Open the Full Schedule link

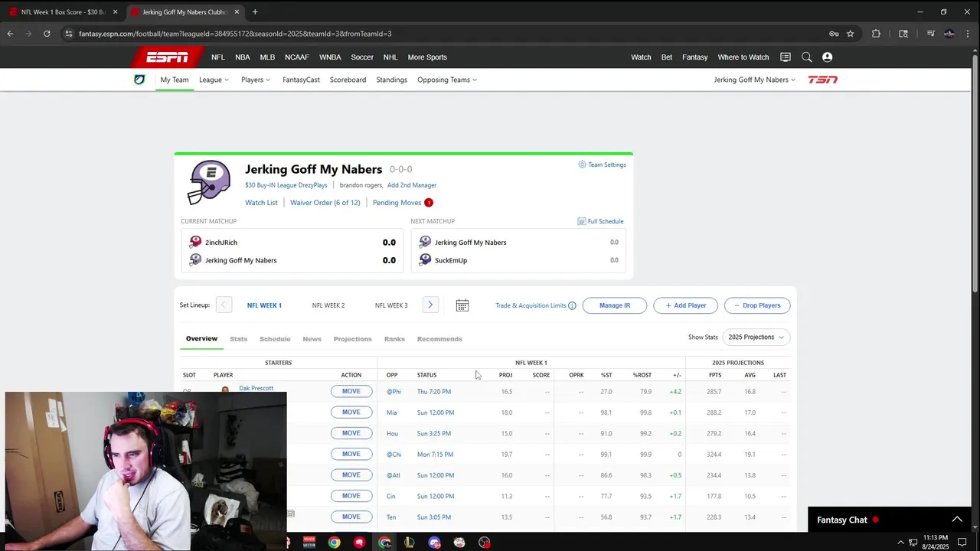coord(600,221)
